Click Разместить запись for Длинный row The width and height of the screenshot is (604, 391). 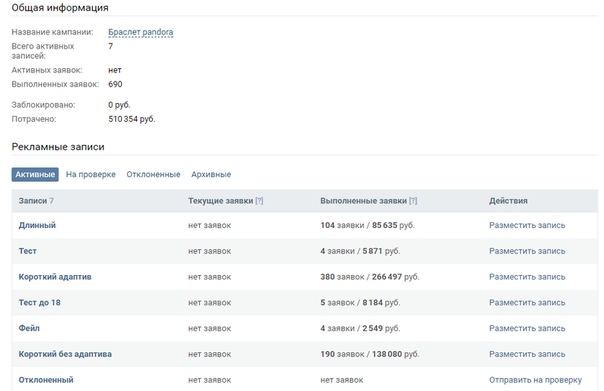tap(527, 225)
